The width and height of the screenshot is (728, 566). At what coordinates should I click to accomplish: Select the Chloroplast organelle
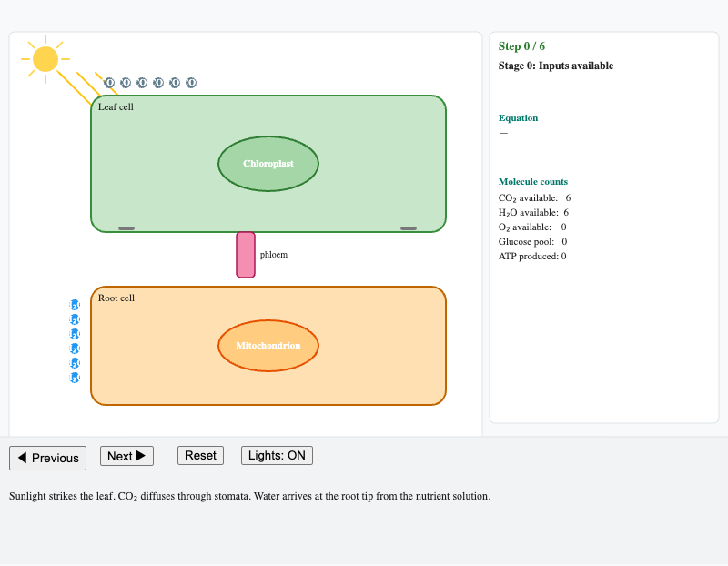tap(268, 164)
